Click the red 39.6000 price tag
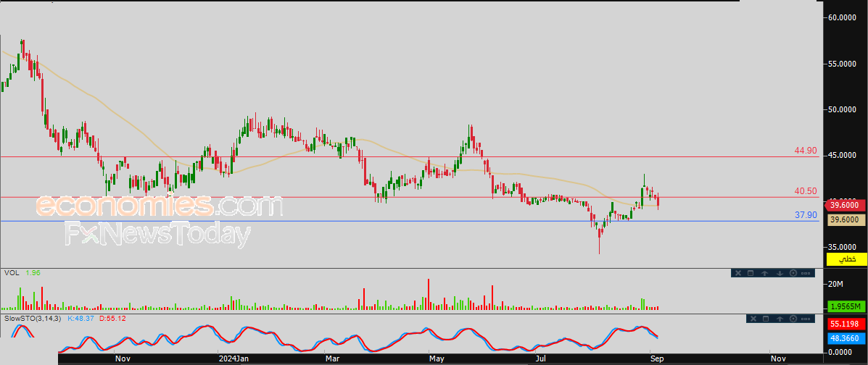Screen dimensions: 868x365 pos(846,206)
